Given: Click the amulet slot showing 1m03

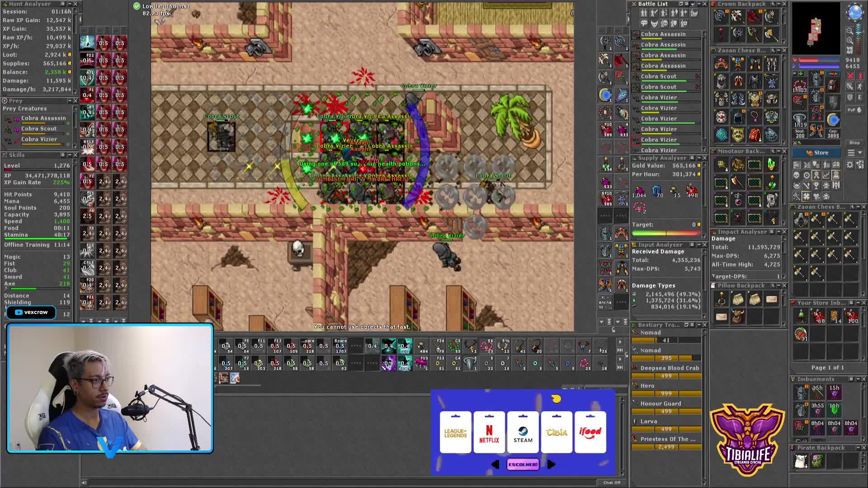Looking at the screenshot, I should (799, 85).
